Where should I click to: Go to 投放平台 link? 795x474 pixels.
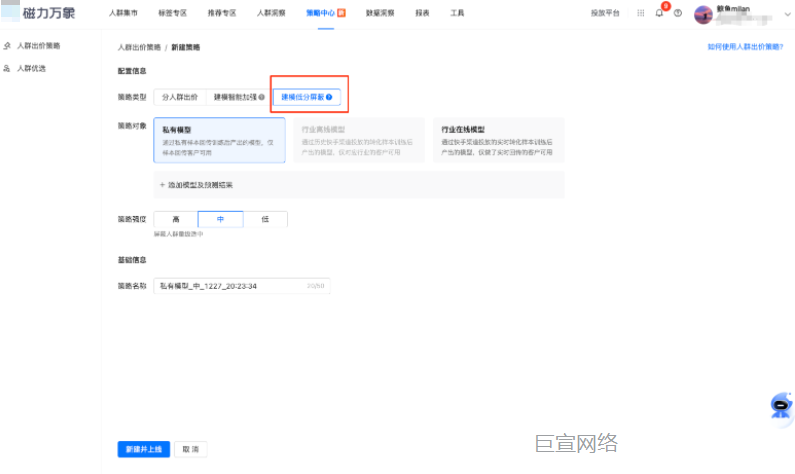pos(605,13)
